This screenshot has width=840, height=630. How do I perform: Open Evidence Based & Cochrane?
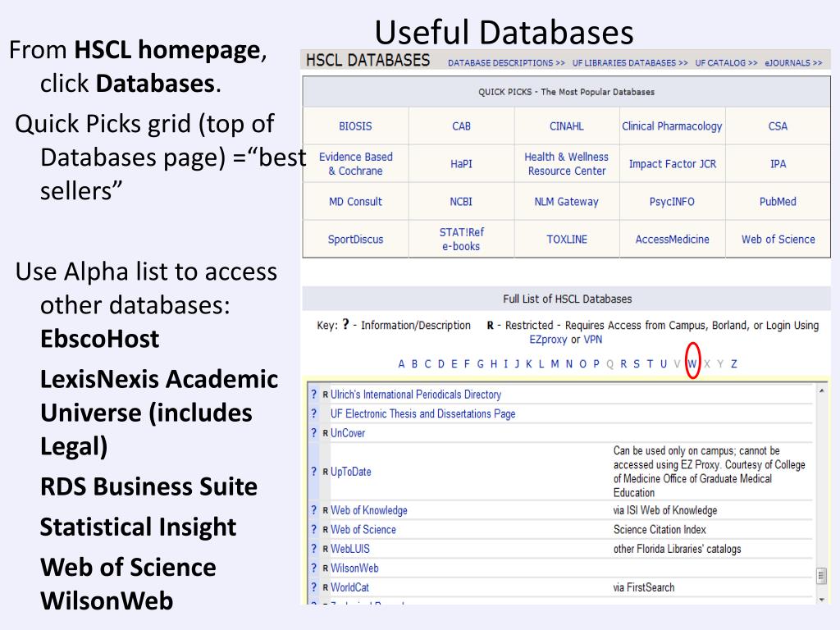pyautogui.click(x=356, y=164)
